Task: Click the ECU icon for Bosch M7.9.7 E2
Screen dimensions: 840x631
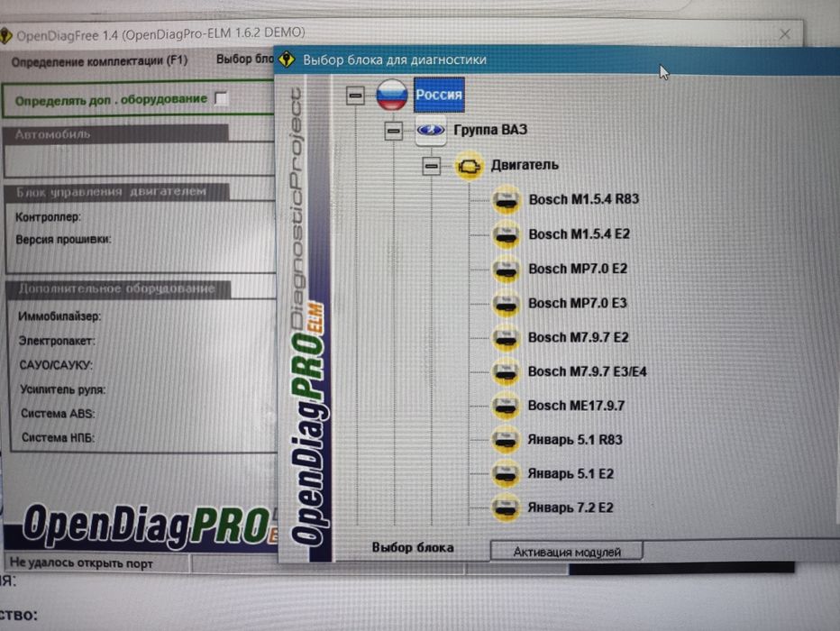Action: [x=506, y=338]
